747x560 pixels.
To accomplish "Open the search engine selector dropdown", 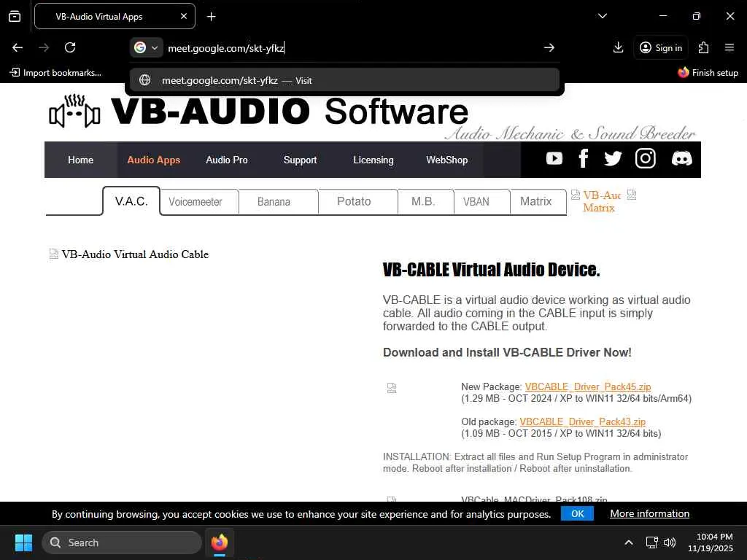I will click(x=146, y=47).
